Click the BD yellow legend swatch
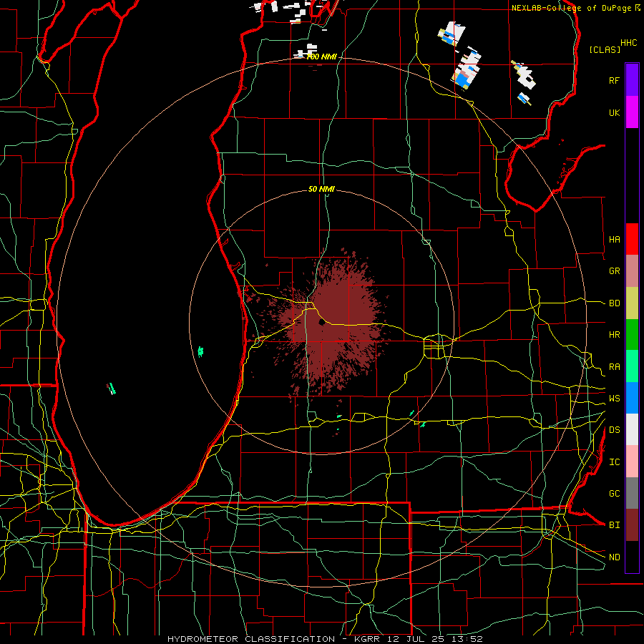 [x=632, y=303]
